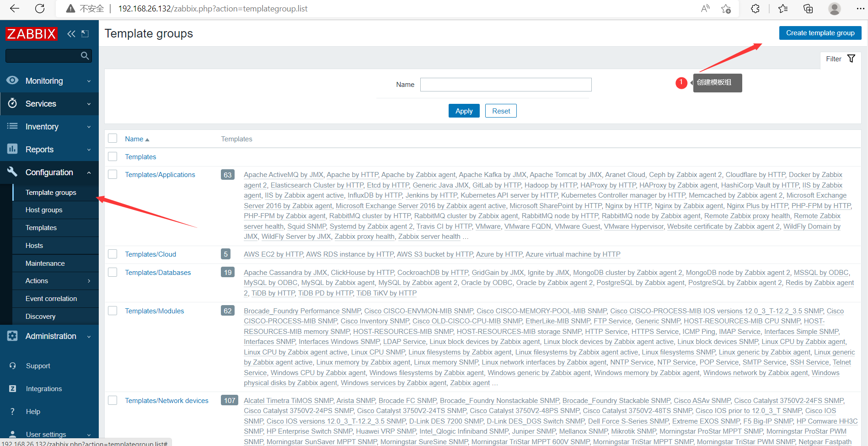868x446 pixels.
Task: Open Templates sidebar menu item
Action: [41, 228]
